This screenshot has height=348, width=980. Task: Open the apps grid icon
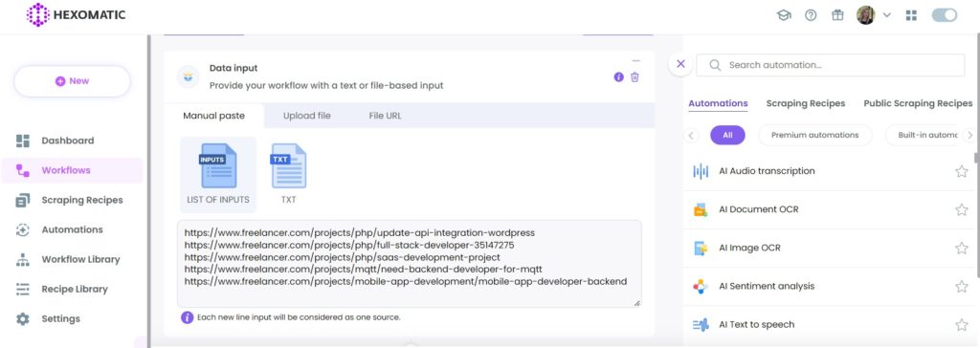click(911, 15)
